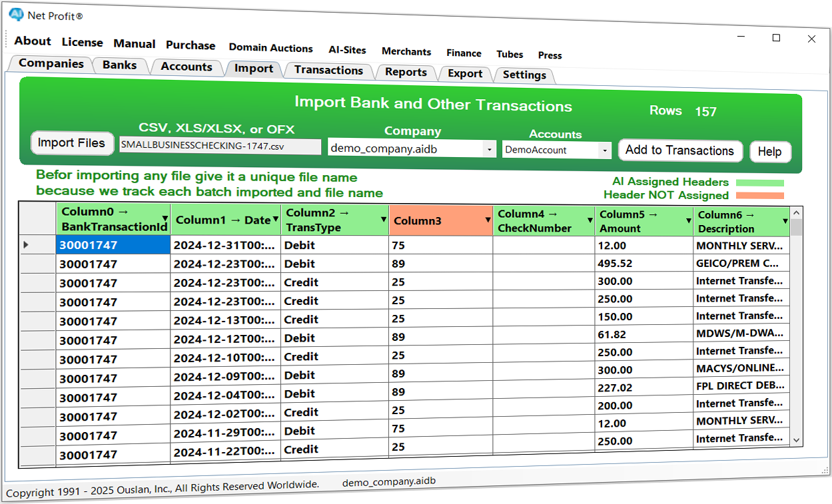Open Column4 CheckNumber header dropdown arrow
This screenshot has width=832, height=504.
tap(590, 220)
